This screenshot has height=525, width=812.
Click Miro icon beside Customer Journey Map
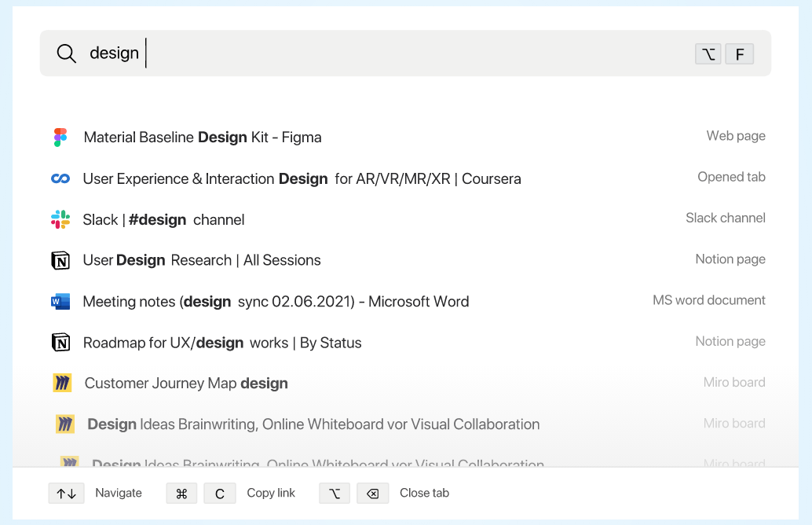pos(62,383)
